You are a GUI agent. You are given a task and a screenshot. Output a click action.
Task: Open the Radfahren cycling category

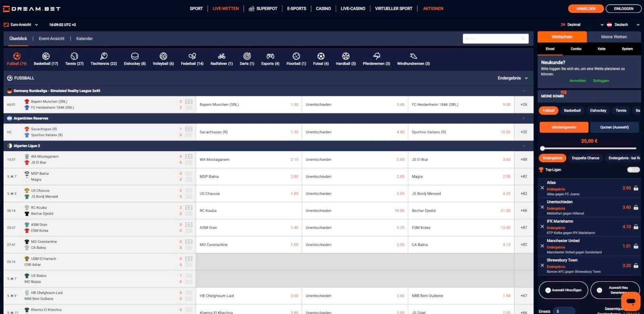tap(221, 56)
